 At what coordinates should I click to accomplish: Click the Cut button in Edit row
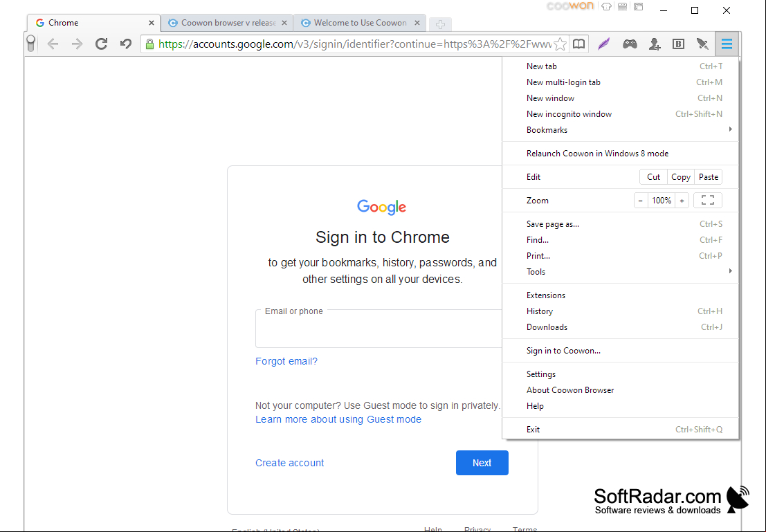pos(653,177)
